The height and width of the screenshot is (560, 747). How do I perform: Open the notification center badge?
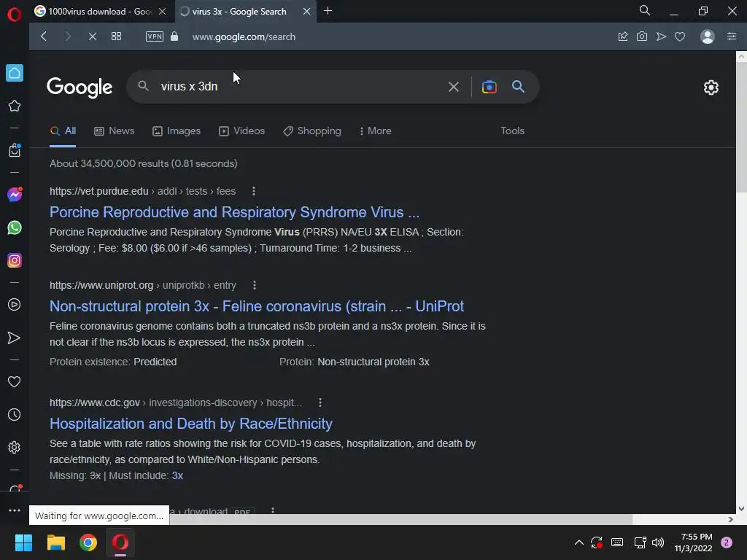point(727,542)
